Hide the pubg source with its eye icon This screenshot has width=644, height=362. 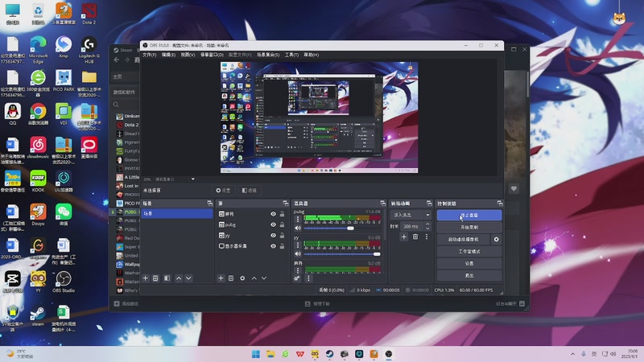pyautogui.click(x=273, y=225)
